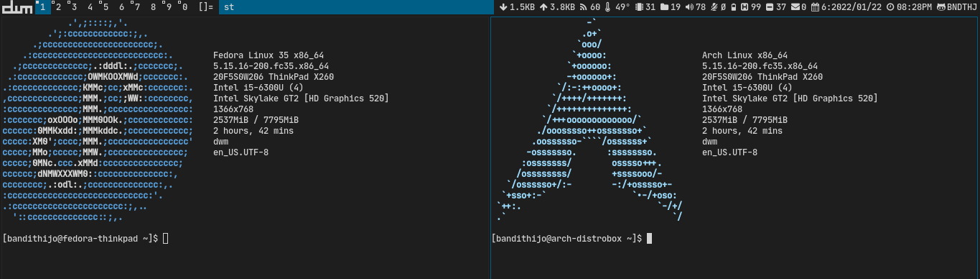Click the calendar date icon
This screenshot has height=279, width=980.
click(x=815, y=7)
